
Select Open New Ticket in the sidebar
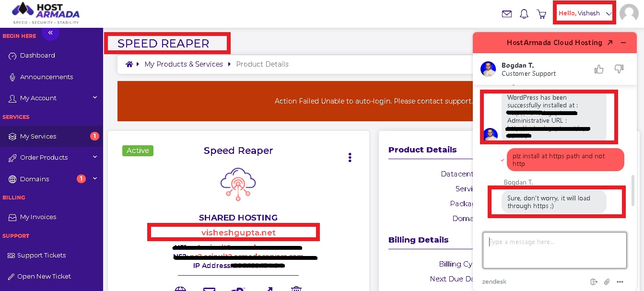pos(44,276)
